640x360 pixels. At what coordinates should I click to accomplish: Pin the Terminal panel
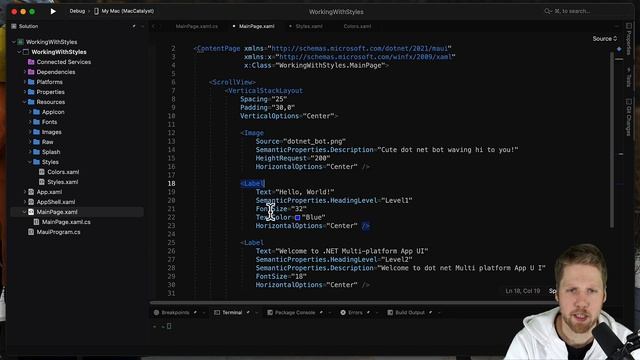coord(248,313)
